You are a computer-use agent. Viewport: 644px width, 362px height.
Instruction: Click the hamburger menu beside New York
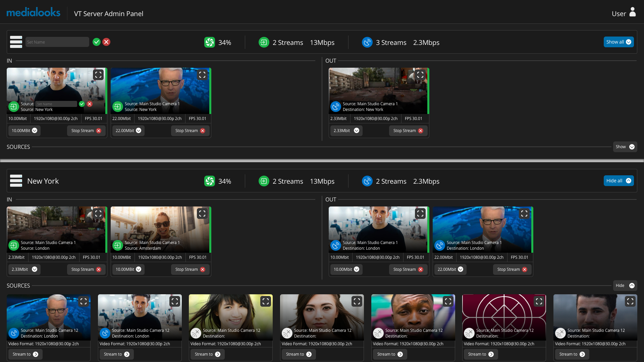pos(16,181)
